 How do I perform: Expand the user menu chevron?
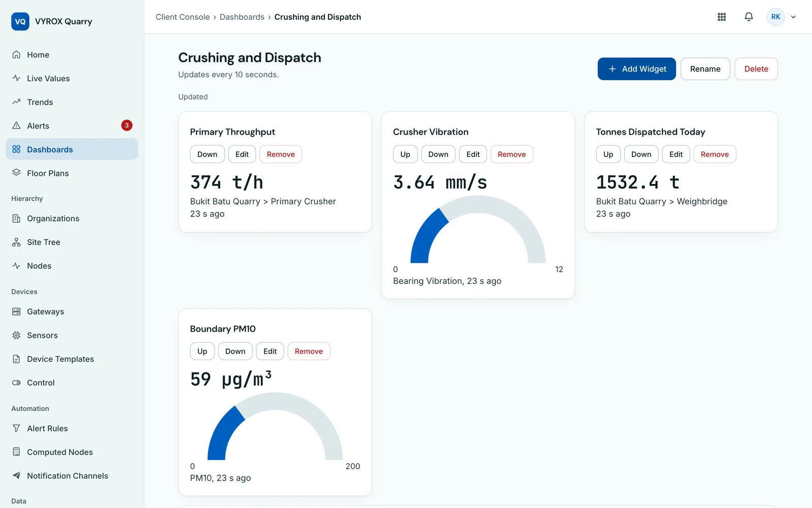[x=793, y=17]
